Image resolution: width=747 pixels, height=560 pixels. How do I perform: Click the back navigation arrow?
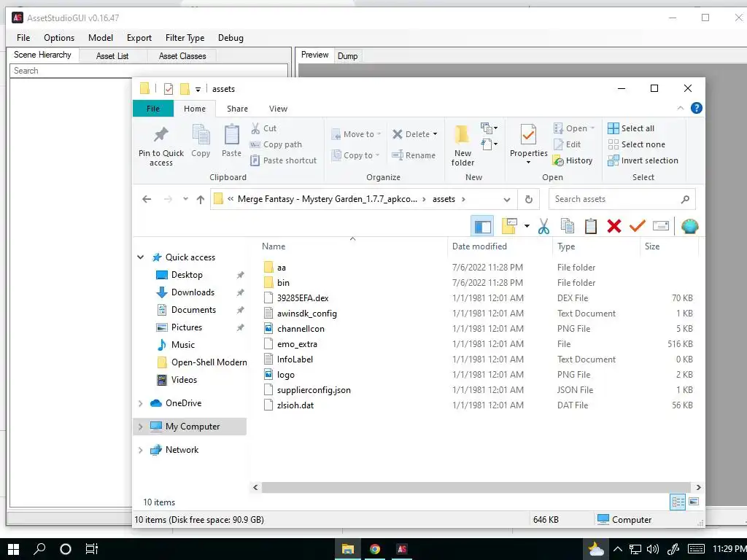(147, 199)
